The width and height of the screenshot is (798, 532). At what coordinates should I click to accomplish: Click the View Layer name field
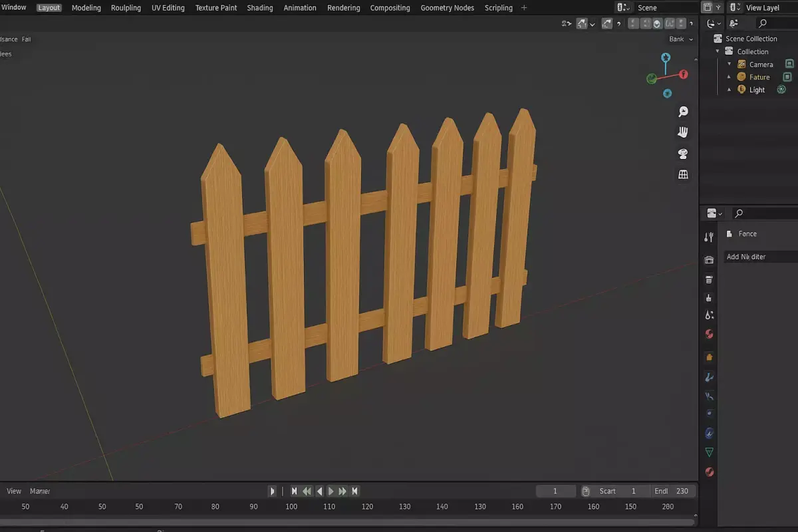pos(771,8)
